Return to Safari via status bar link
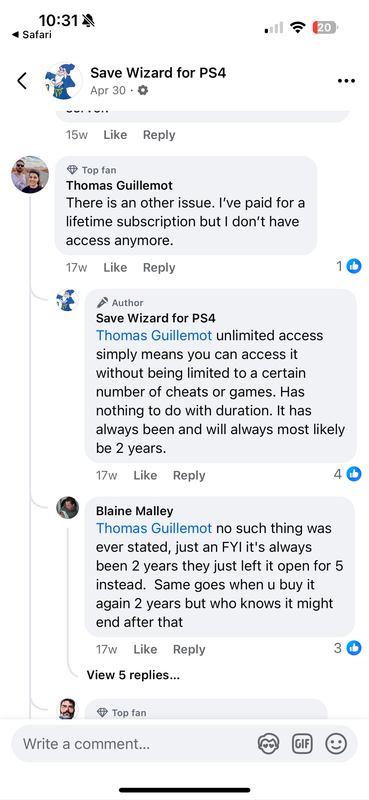Screen dimensions: 369x800 (32, 35)
